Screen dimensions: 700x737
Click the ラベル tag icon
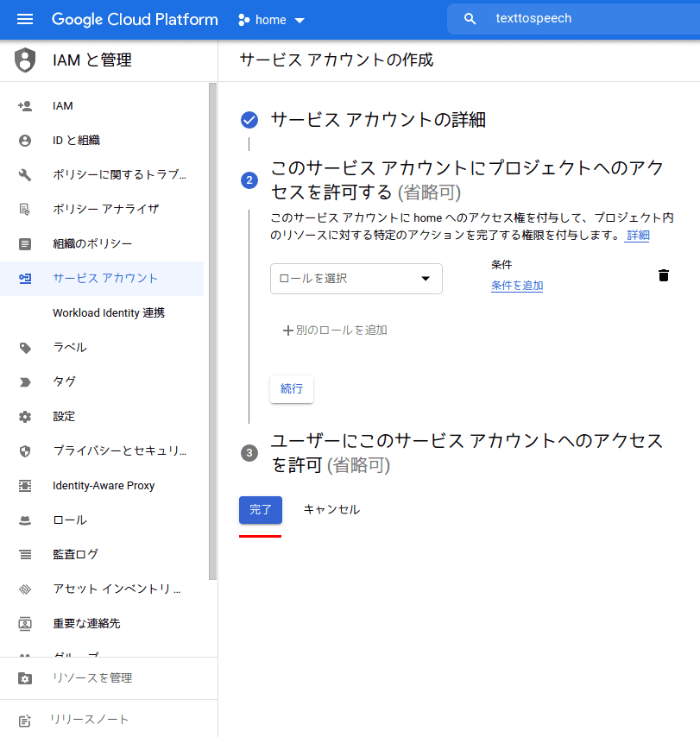point(25,348)
